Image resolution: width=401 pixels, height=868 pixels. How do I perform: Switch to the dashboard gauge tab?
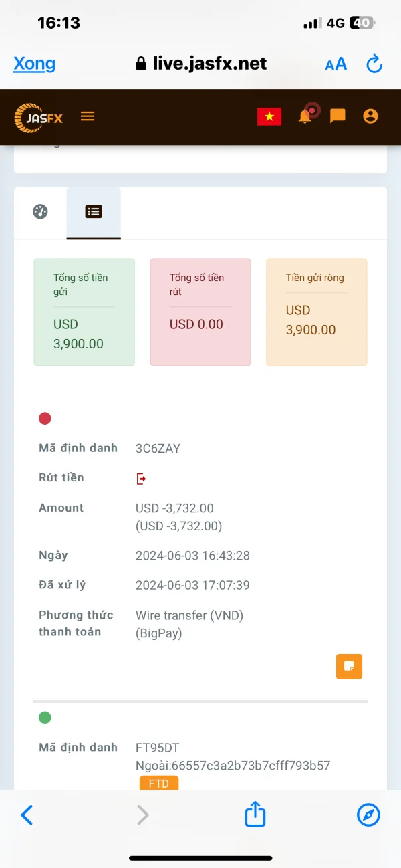(40, 212)
